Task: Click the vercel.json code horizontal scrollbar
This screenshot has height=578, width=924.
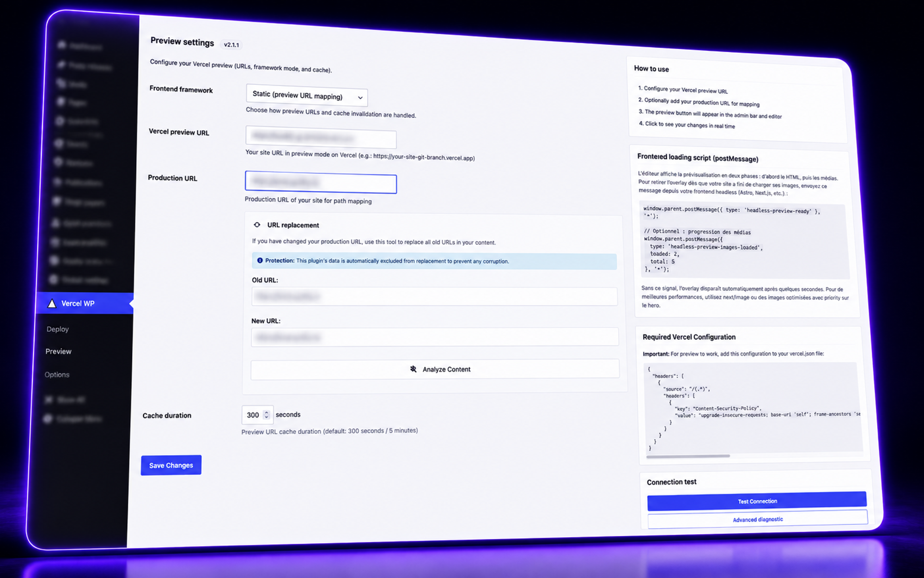Action: 688,456
